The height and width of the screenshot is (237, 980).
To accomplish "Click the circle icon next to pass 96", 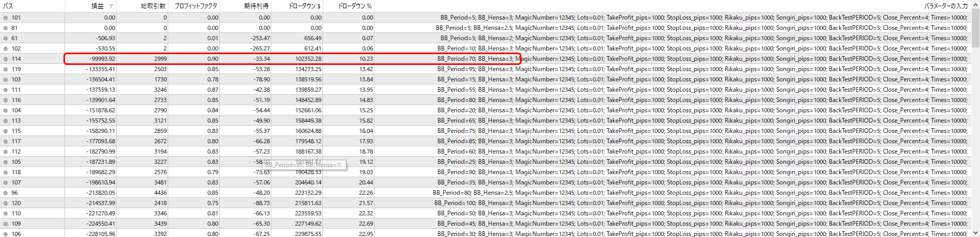I will point(6,193).
